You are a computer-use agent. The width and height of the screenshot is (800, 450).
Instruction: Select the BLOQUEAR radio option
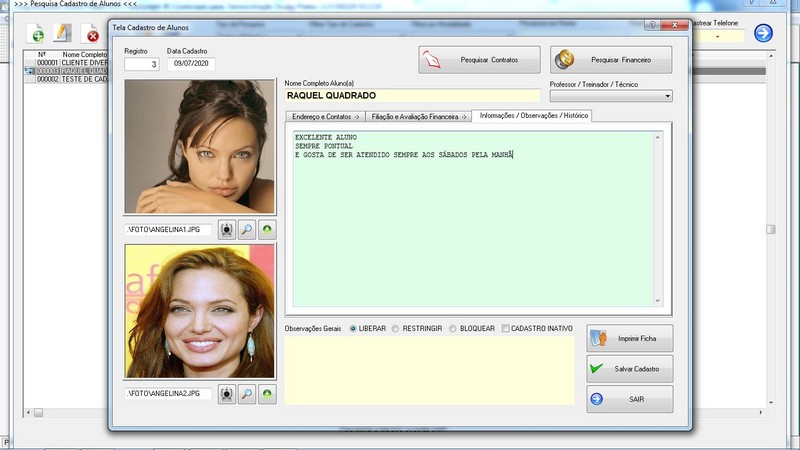point(453,329)
